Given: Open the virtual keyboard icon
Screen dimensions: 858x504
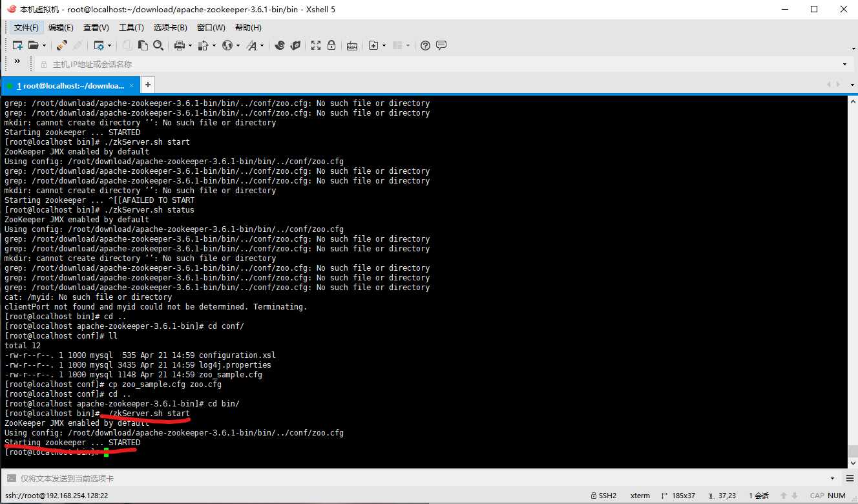Looking at the screenshot, I should 352,46.
